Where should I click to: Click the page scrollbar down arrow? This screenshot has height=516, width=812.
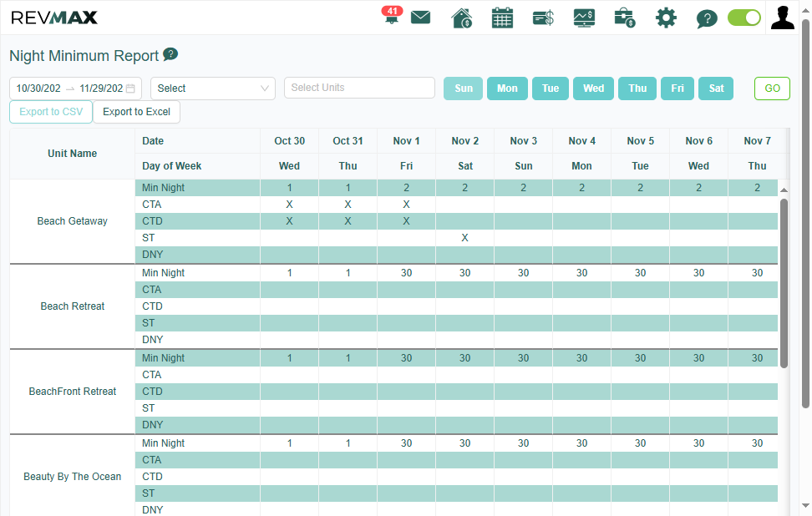pos(805,505)
